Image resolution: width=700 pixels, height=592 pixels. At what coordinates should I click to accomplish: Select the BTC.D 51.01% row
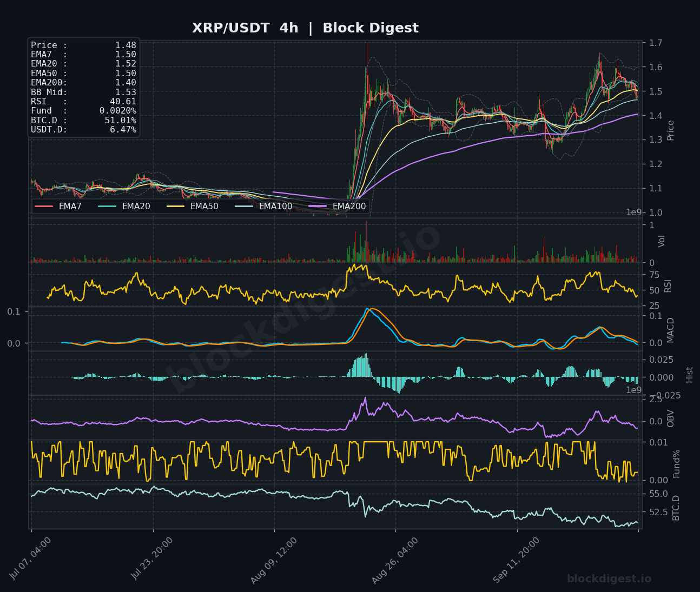83,120
